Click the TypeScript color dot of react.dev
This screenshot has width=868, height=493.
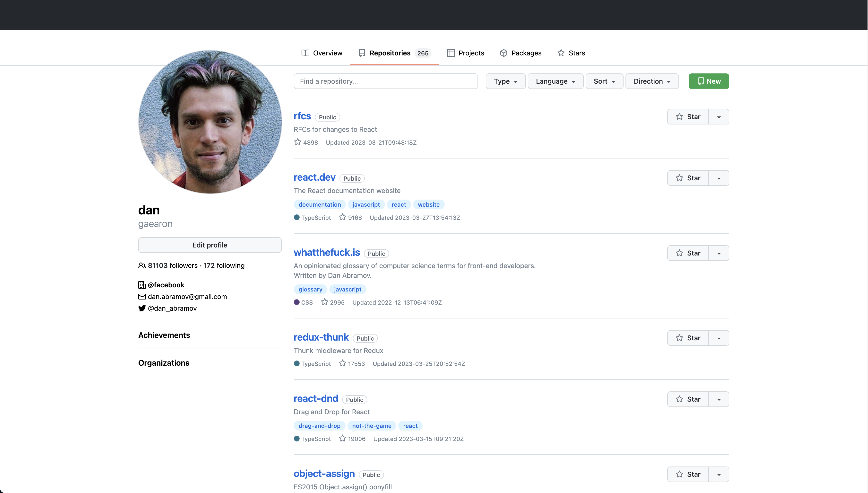tap(297, 218)
